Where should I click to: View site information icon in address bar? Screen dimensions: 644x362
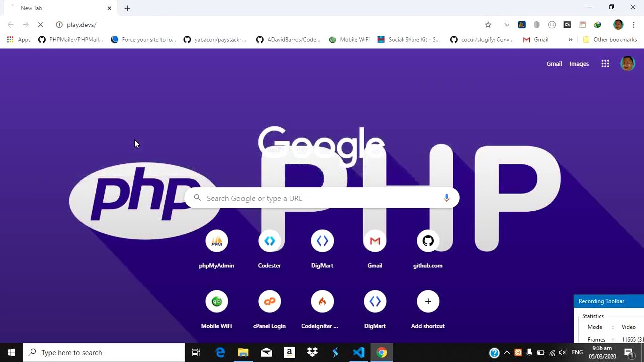pyautogui.click(x=59, y=25)
